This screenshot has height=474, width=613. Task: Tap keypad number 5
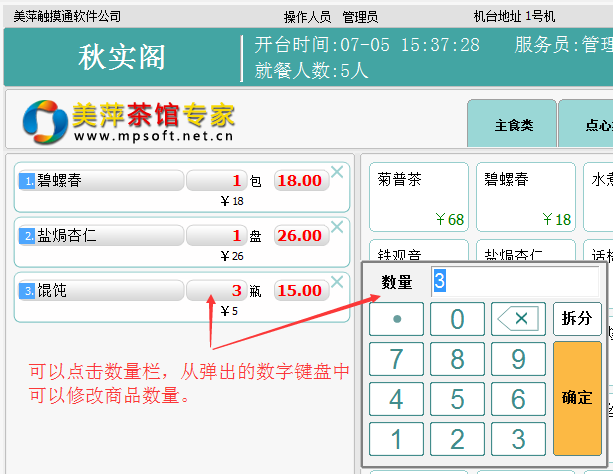point(457,399)
